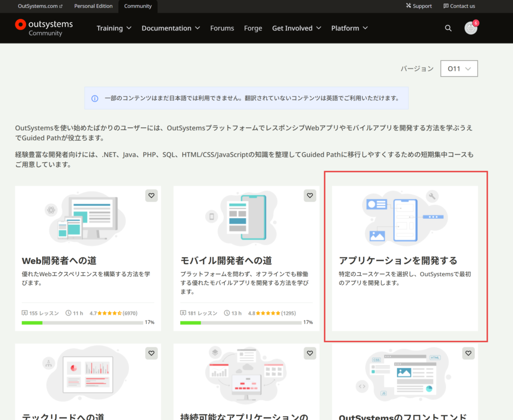Click the blue info icon in notice

coord(95,99)
